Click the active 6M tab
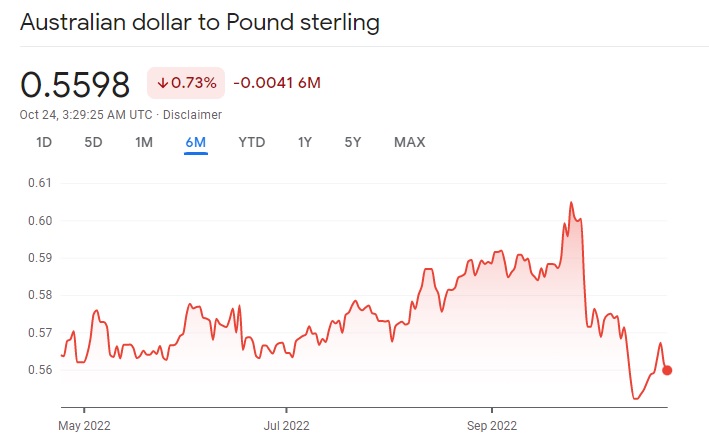 tap(195, 142)
